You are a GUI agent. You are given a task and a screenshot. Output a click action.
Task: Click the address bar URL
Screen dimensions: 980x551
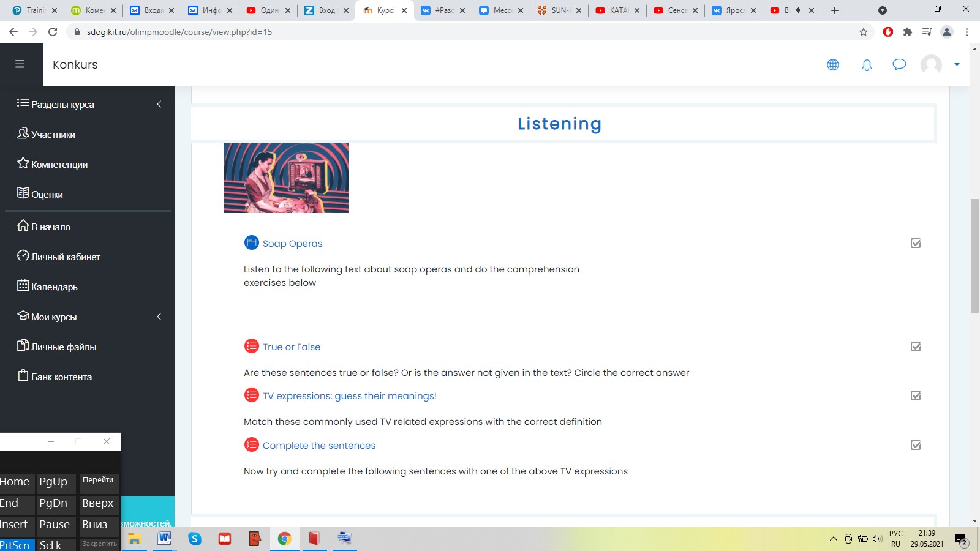click(179, 32)
